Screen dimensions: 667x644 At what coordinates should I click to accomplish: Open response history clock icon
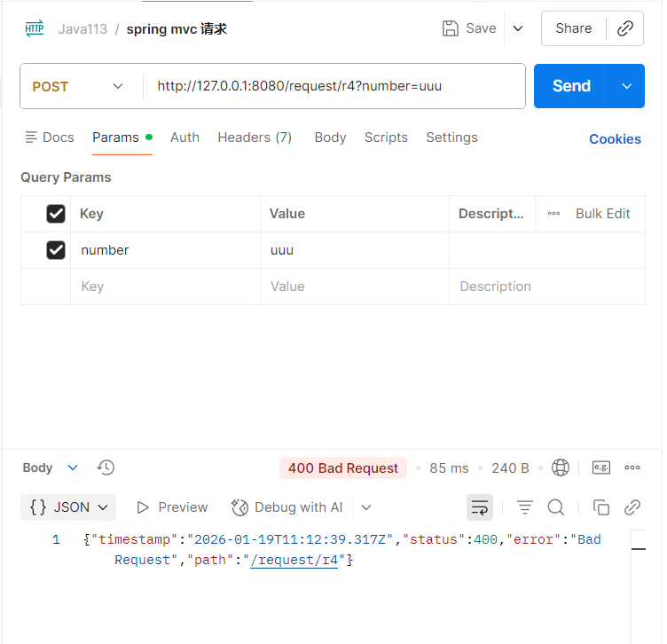[x=106, y=467]
